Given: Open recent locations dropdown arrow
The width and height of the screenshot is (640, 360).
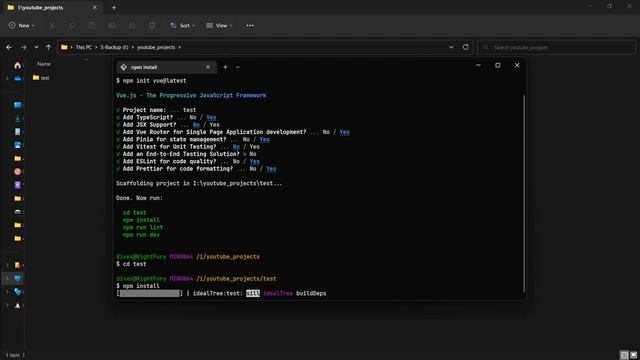Looking at the screenshot, I should point(36,47).
